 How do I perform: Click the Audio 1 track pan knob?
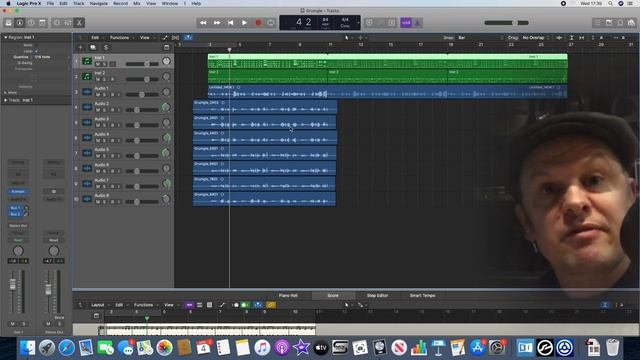166,92
